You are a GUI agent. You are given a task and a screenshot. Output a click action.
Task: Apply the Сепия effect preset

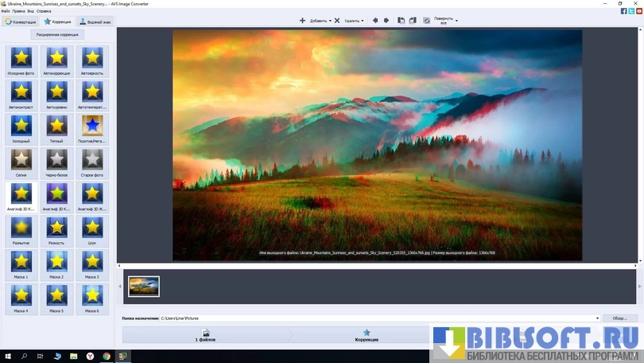click(x=21, y=160)
